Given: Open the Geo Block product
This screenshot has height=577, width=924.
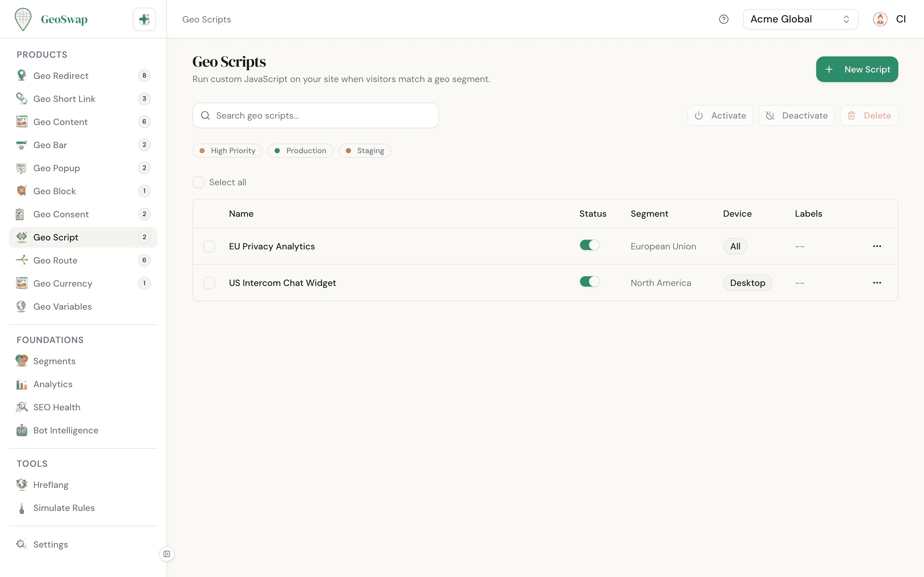Looking at the screenshot, I should click(x=55, y=191).
